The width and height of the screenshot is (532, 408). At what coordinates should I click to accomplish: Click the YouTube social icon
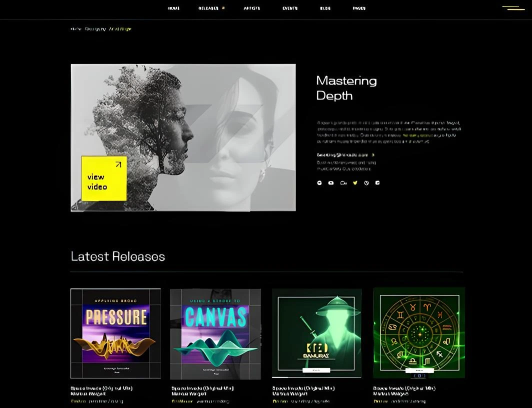(331, 183)
